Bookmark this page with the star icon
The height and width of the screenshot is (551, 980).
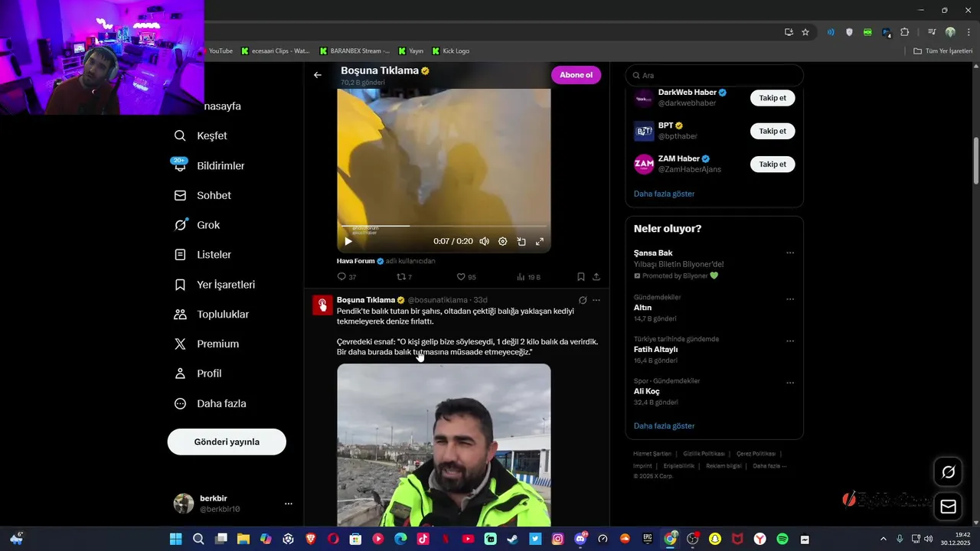point(805,32)
